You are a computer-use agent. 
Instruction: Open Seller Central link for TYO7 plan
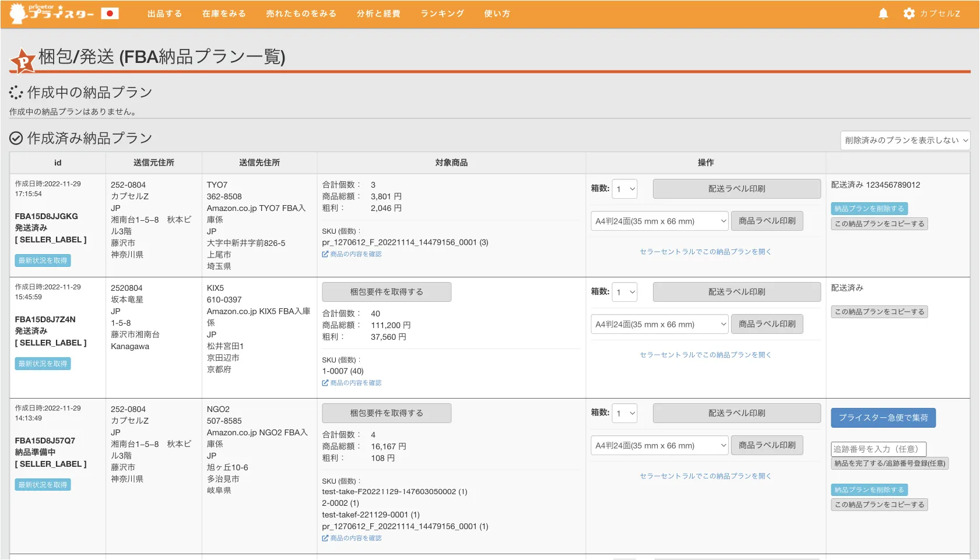click(x=705, y=252)
